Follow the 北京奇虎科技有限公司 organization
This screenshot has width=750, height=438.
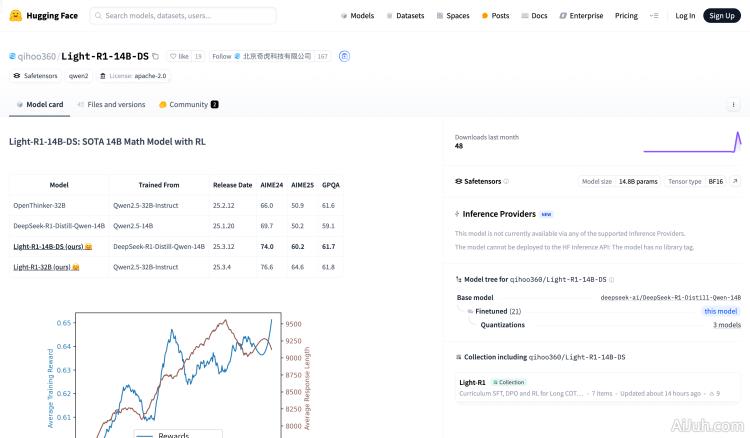pyautogui.click(x=221, y=57)
